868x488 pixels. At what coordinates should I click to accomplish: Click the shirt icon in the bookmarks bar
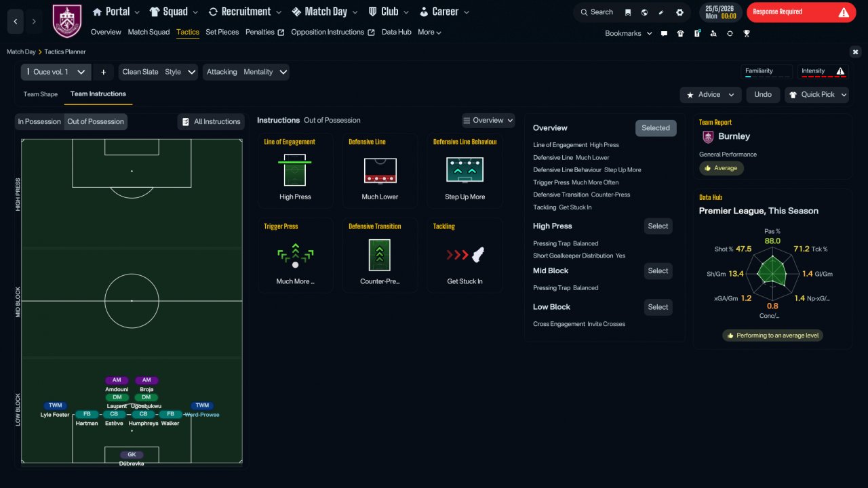pos(680,33)
